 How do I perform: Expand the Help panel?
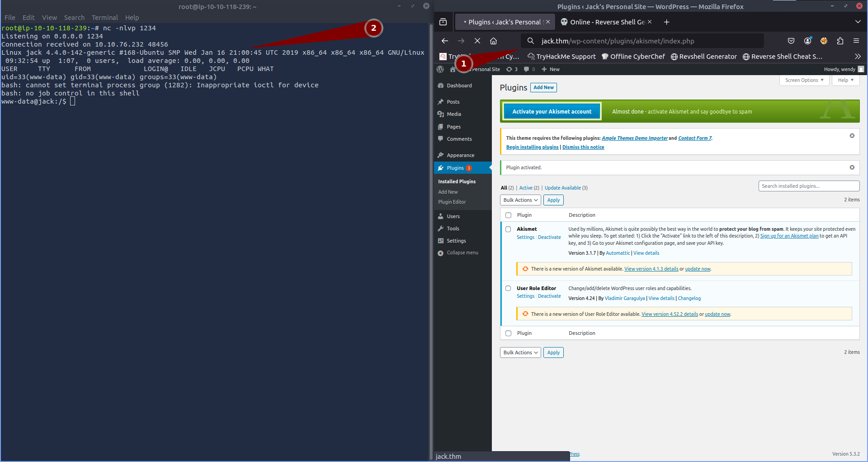pyautogui.click(x=845, y=80)
